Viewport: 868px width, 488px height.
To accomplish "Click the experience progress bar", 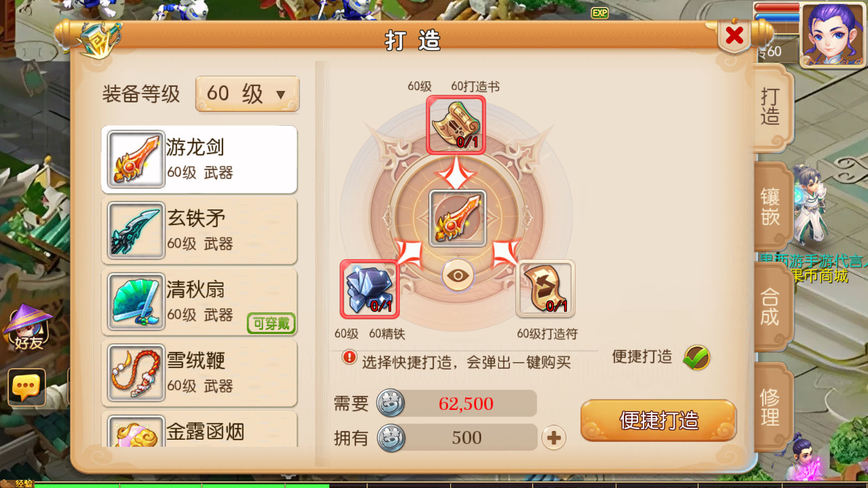I will [x=434, y=485].
